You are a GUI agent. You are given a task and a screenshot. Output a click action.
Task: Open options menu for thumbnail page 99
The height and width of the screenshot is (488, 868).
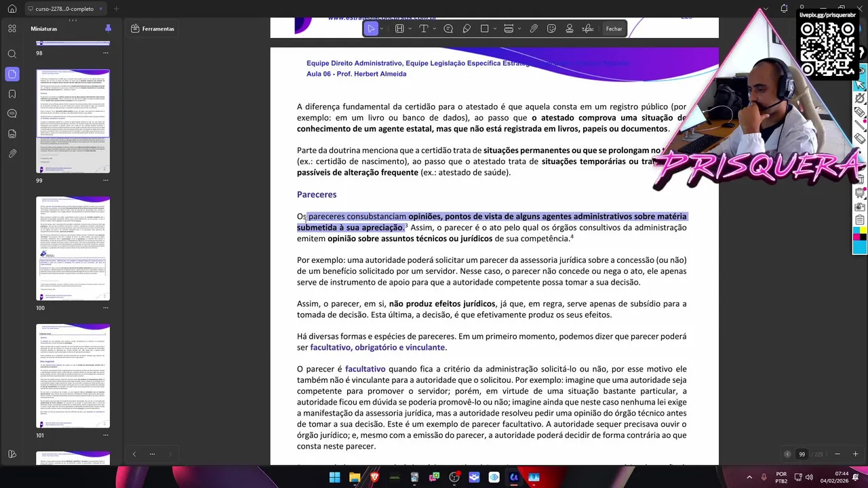point(106,180)
